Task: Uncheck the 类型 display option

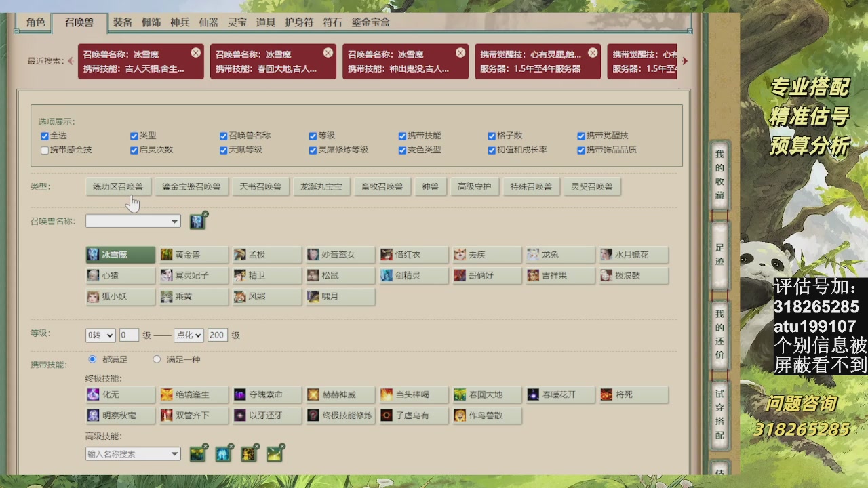Action: click(134, 136)
